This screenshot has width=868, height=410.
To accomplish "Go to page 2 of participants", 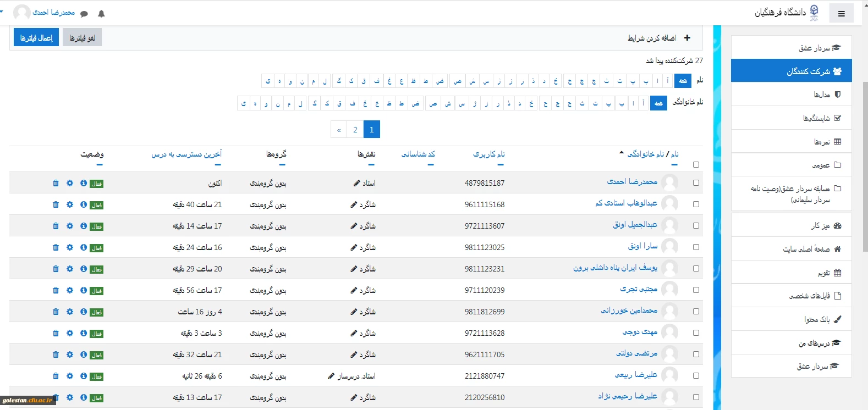I will (355, 130).
